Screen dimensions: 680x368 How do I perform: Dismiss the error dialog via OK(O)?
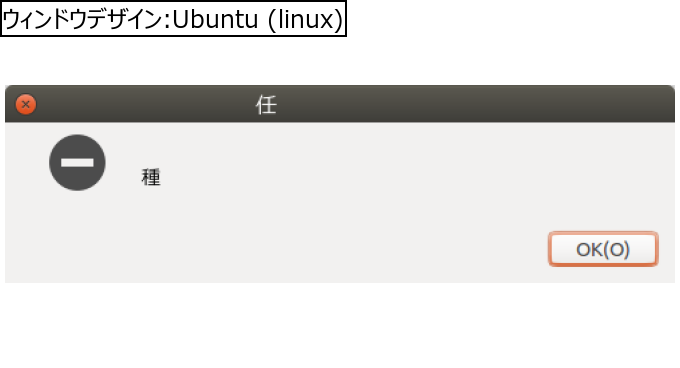pyautogui.click(x=603, y=249)
